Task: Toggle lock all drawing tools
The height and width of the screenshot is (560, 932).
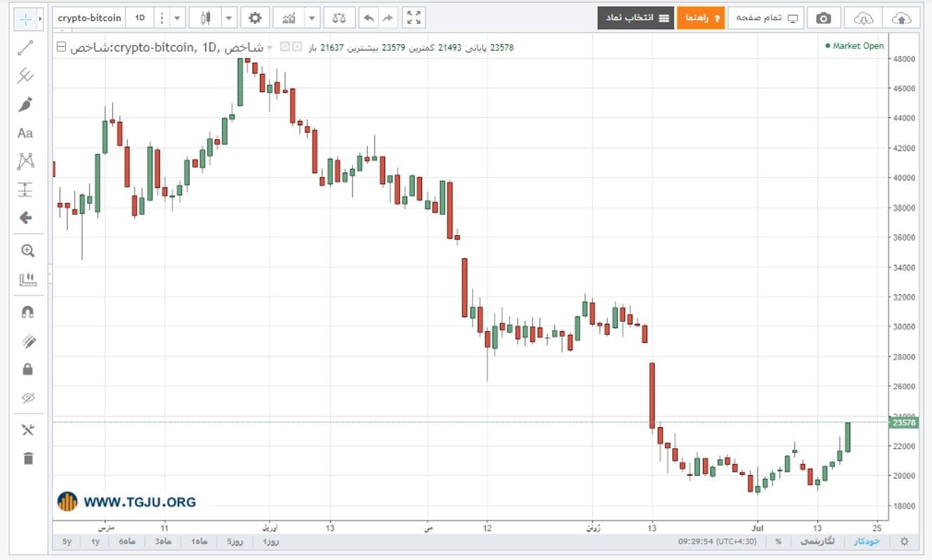Action: coord(28,369)
